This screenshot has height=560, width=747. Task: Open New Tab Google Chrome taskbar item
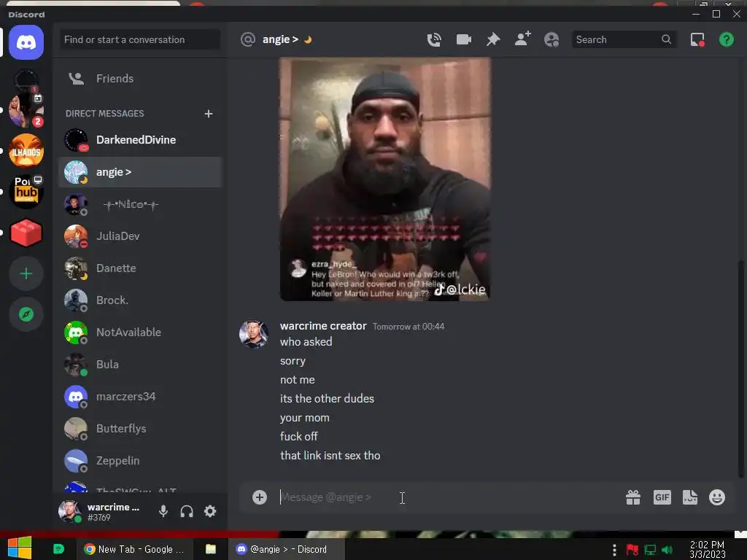[x=135, y=549]
